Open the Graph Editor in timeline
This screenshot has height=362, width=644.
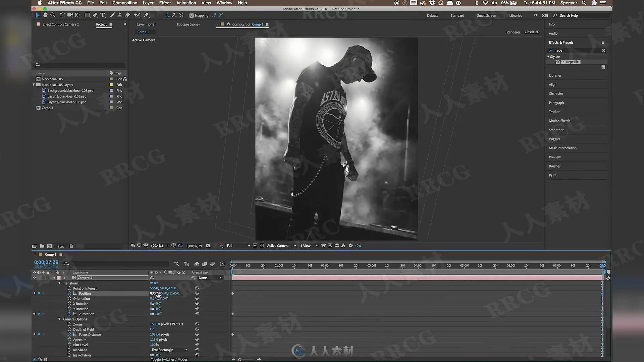point(223,264)
